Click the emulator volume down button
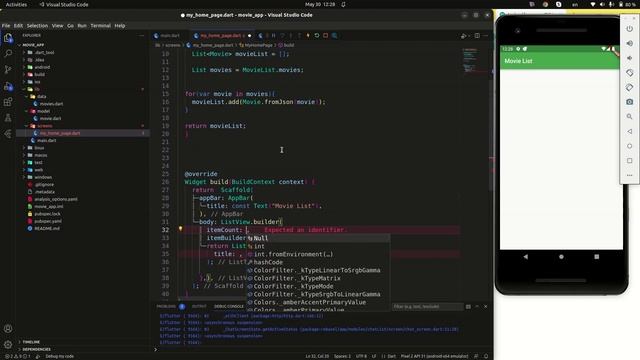The width and height of the screenshot is (640, 360). pos(629,58)
